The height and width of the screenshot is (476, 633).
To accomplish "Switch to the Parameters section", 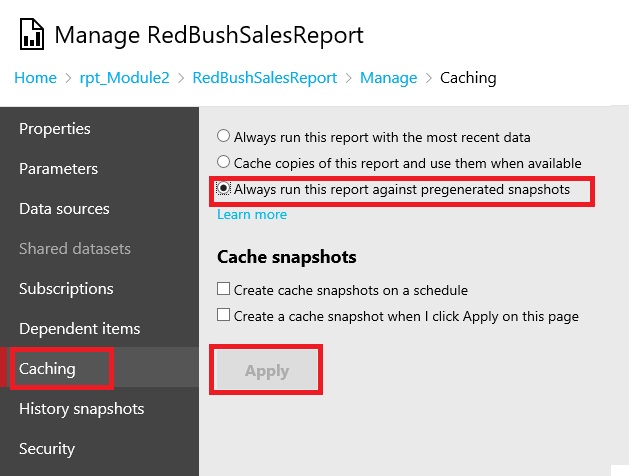I will click(x=59, y=169).
